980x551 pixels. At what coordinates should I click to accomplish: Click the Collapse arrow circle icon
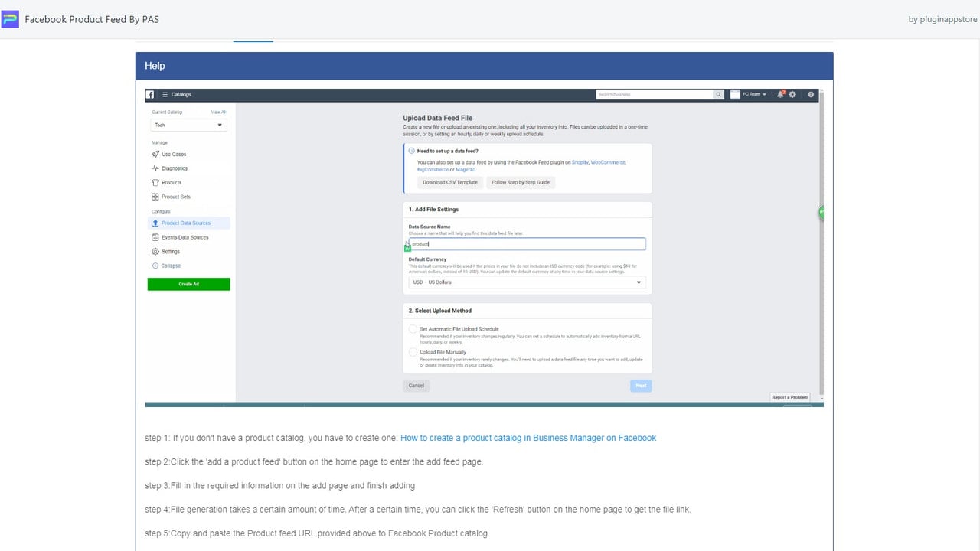pyautogui.click(x=155, y=266)
